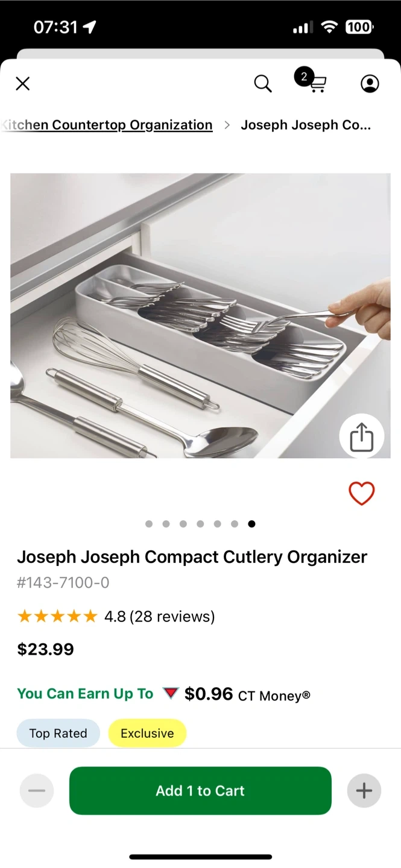
Task: Select the fourth image carousel dot
Action: pyautogui.click(x=200, y=524)
